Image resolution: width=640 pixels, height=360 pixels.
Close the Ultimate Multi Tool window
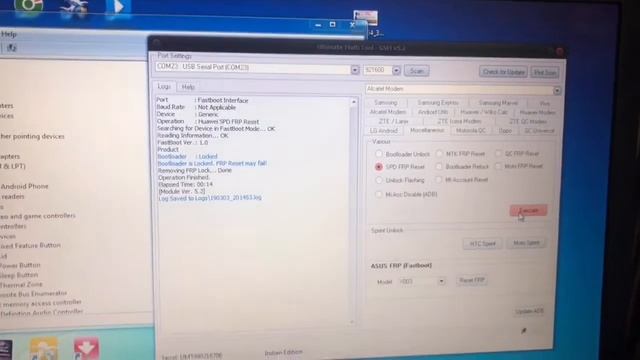pos(560,51)
